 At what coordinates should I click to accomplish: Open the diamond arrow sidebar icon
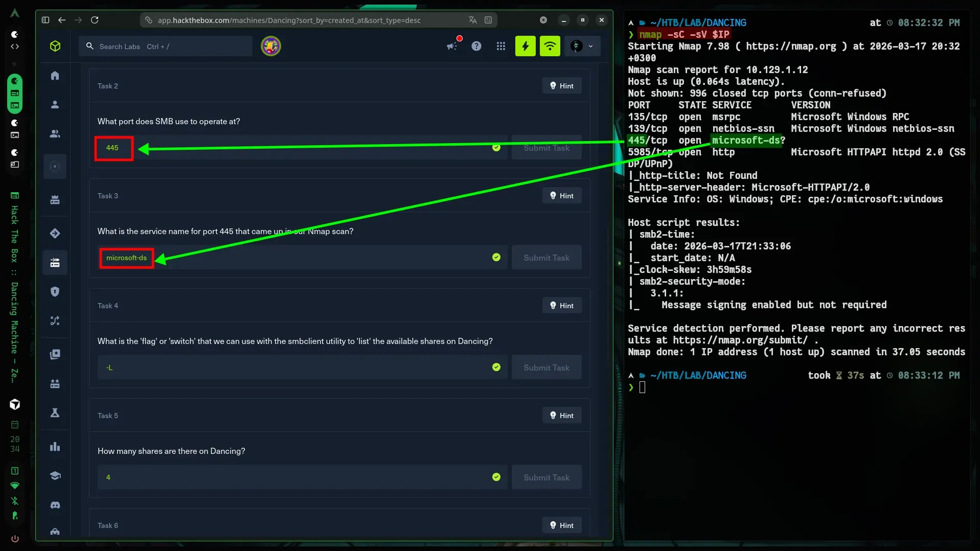coord(55,234)
